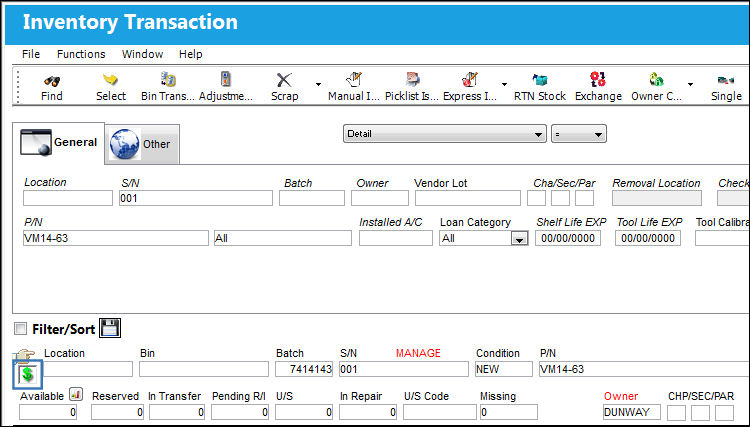Click the Batch search field

[311, 198]
